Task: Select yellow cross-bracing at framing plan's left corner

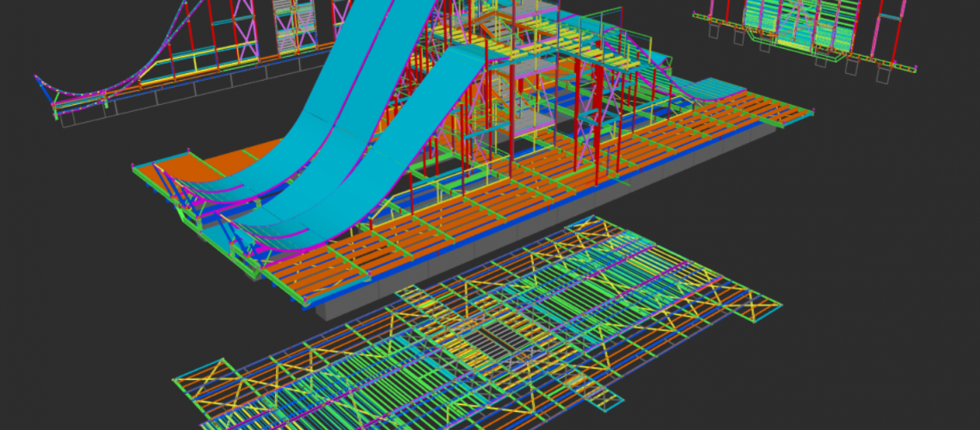Action: click(205, 378)
